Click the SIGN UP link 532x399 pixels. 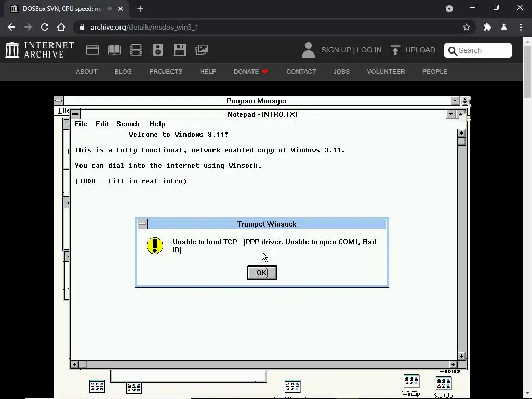point(336,50)
